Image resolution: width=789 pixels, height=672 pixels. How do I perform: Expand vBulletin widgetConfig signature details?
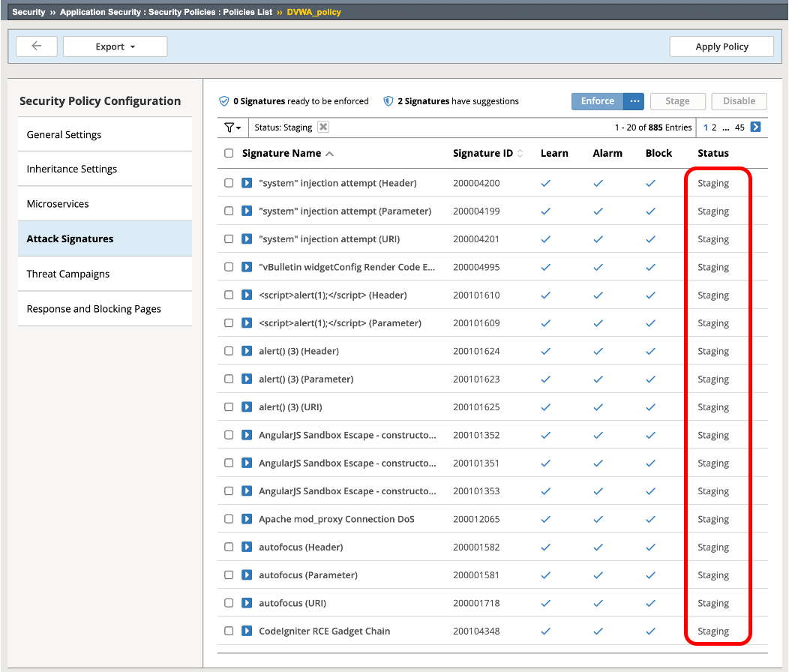pyautogui.click(x=247, y=267)
